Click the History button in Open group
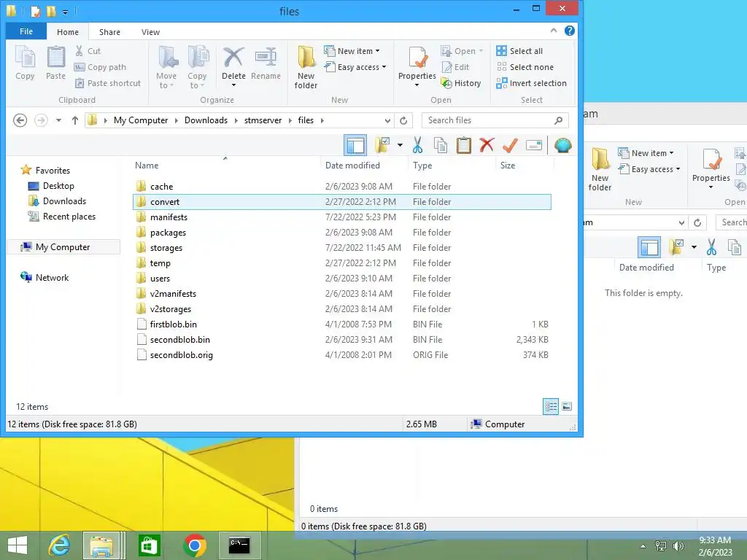The image size is (747, 560). pyautogui.click(x=461, y=83)
